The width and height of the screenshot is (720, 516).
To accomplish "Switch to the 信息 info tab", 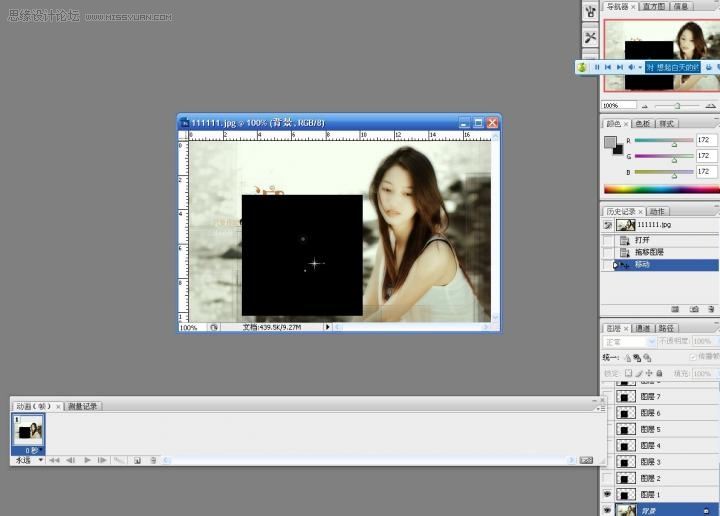I will 681,6.
